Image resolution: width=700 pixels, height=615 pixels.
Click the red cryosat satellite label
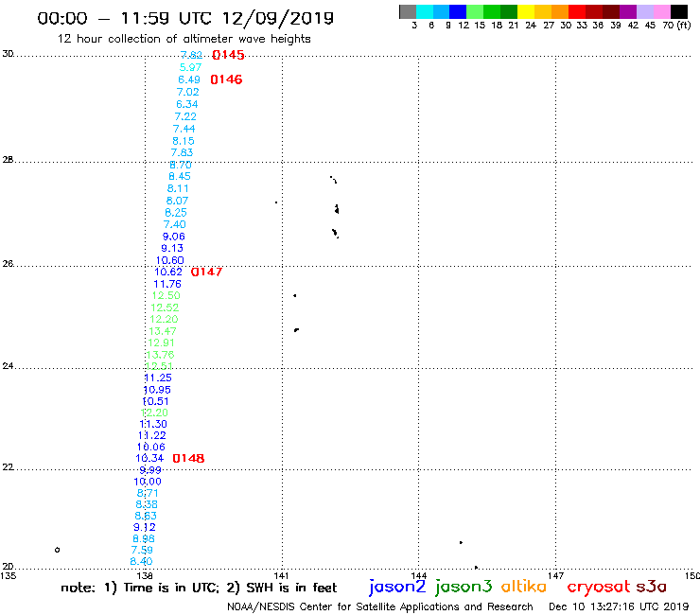[x=599, y=587]
